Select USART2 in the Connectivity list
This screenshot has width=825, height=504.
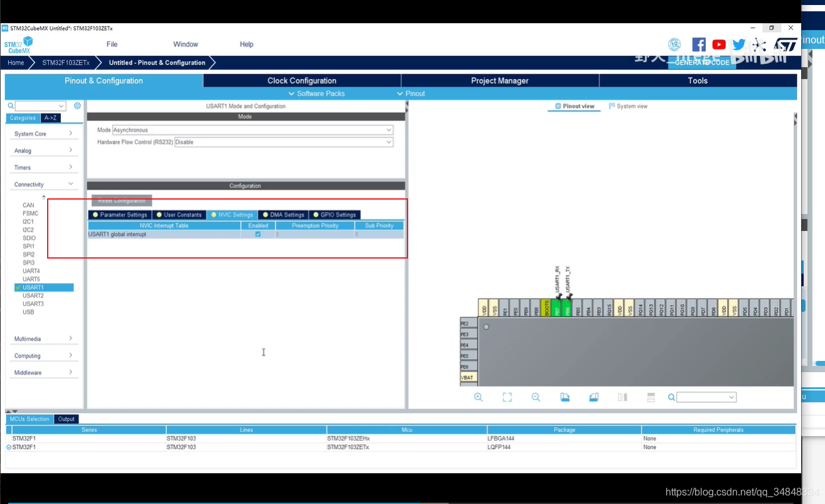coord(33,296)
